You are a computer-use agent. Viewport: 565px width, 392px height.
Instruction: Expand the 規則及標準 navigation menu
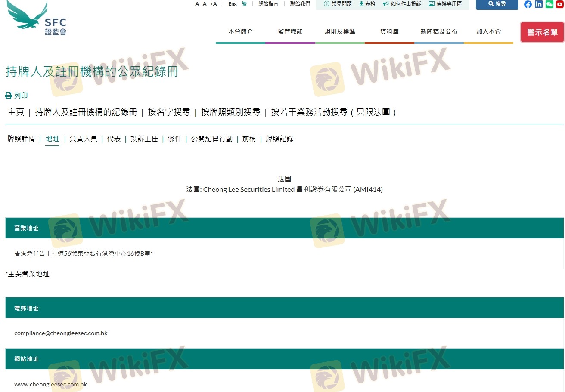click(x=340, y=31)
